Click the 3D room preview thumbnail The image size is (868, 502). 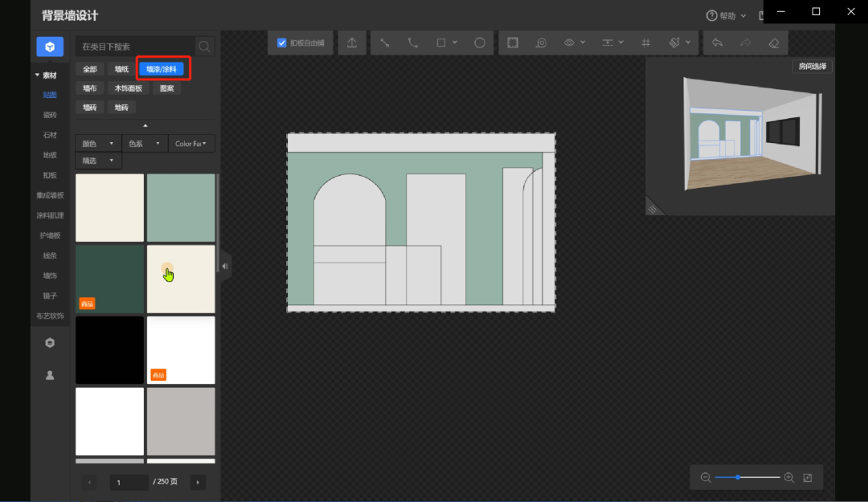(751, 134)
